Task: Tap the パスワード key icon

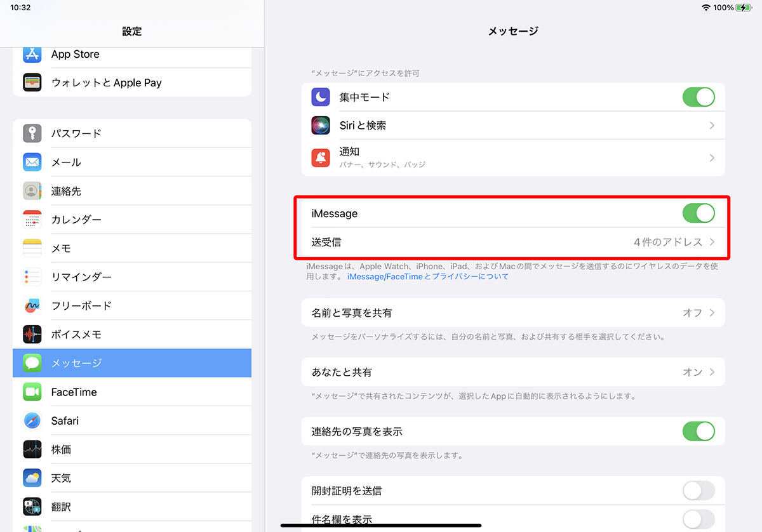Action: [32, 133]
